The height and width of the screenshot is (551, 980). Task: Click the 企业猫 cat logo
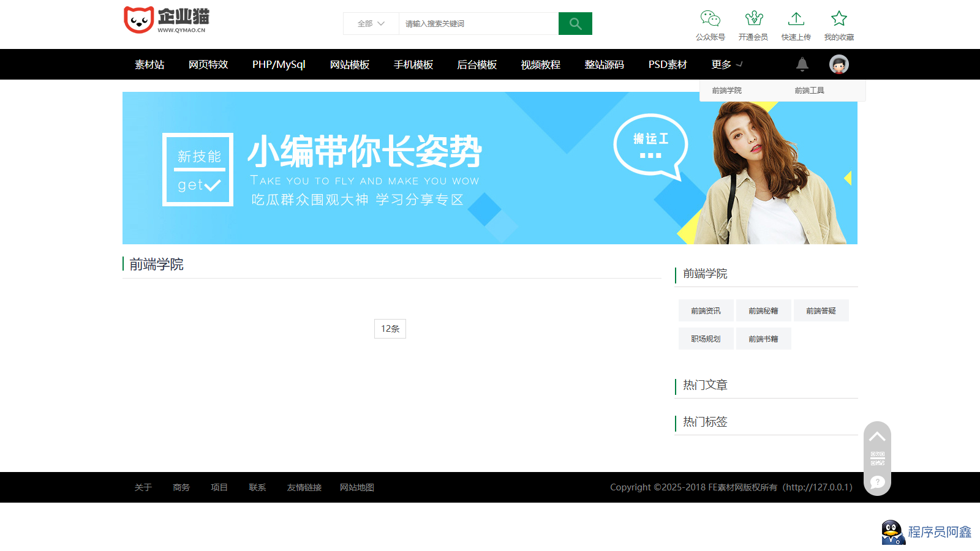click(166, 20)
